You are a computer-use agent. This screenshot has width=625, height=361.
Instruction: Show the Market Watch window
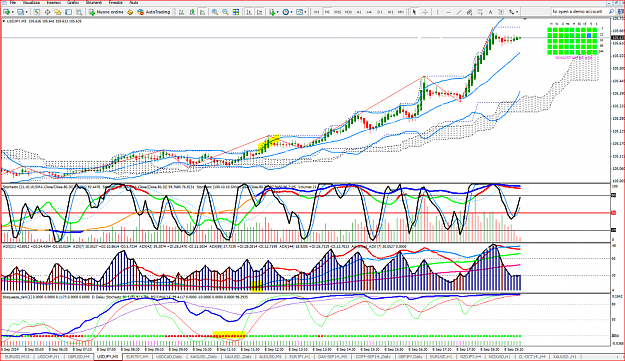[36, 12]
